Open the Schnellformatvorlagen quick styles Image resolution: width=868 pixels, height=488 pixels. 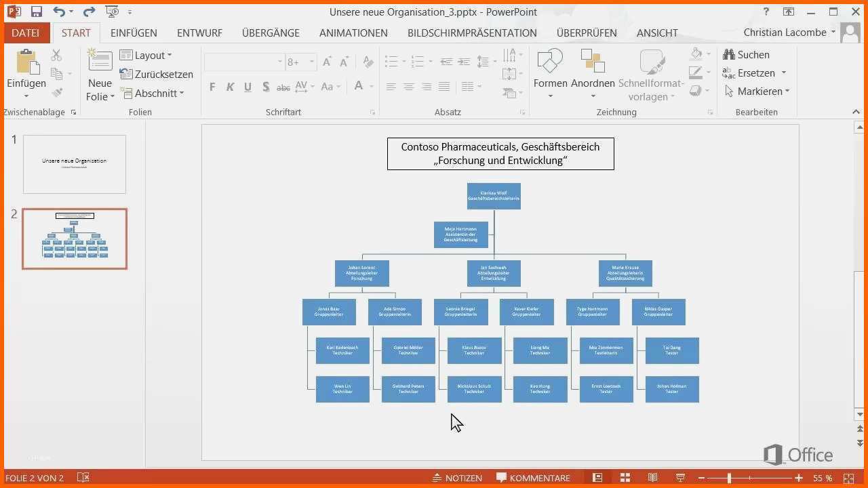652,75
